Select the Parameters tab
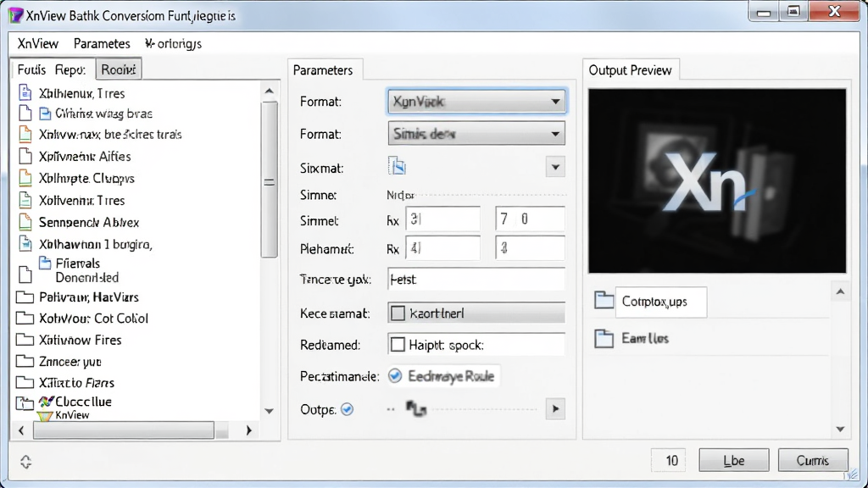This screenshot has height=488, width=868. point(323,70)
